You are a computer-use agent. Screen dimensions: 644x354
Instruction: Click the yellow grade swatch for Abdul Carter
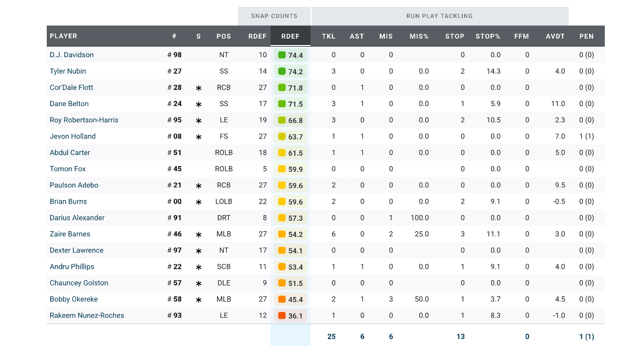pos(282,153)
